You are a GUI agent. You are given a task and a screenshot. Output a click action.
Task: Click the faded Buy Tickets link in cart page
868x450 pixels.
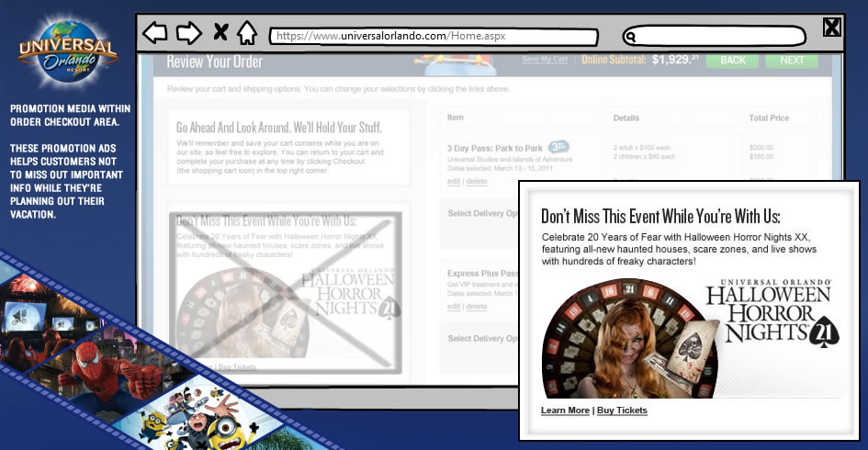[237, 367]
